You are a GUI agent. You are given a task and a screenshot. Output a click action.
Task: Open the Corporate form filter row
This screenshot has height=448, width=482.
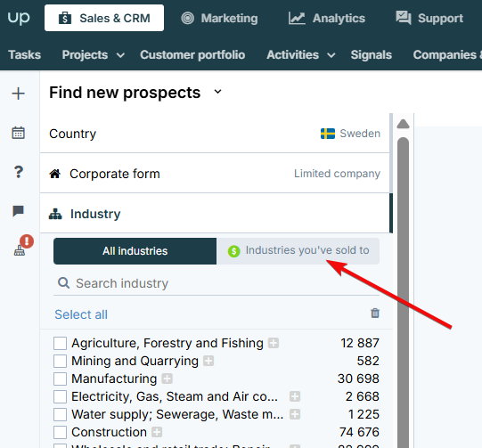(215, 174)
